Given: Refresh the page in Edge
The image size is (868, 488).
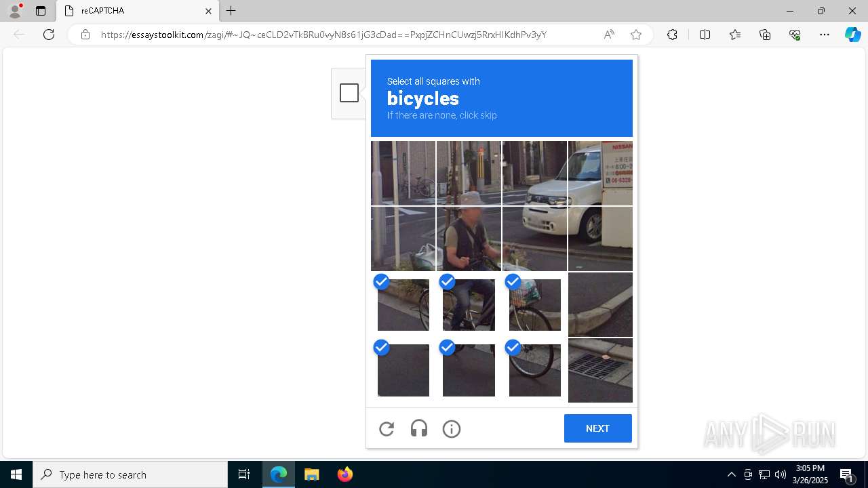Looking at the screenshot, I should pos(49,35).
